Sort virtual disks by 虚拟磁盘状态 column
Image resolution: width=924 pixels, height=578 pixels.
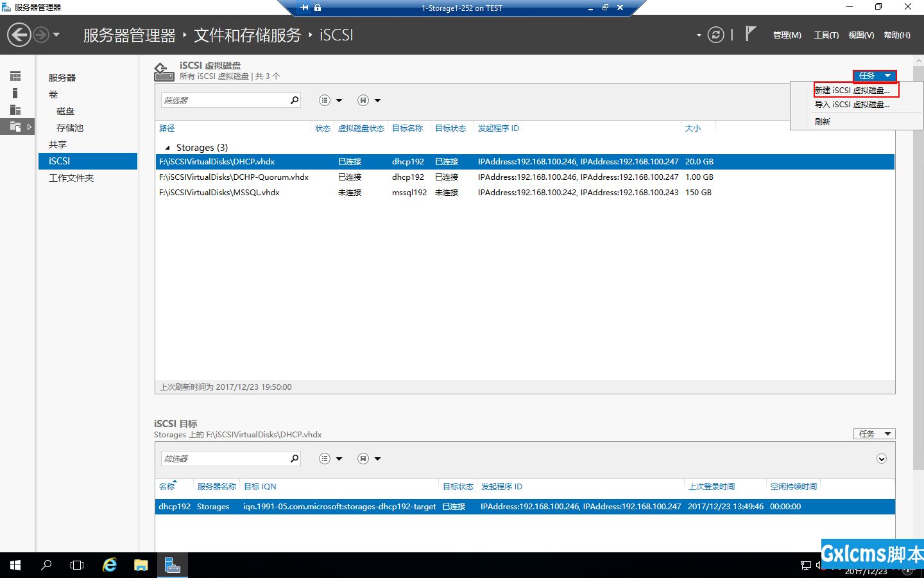(361, 128)
